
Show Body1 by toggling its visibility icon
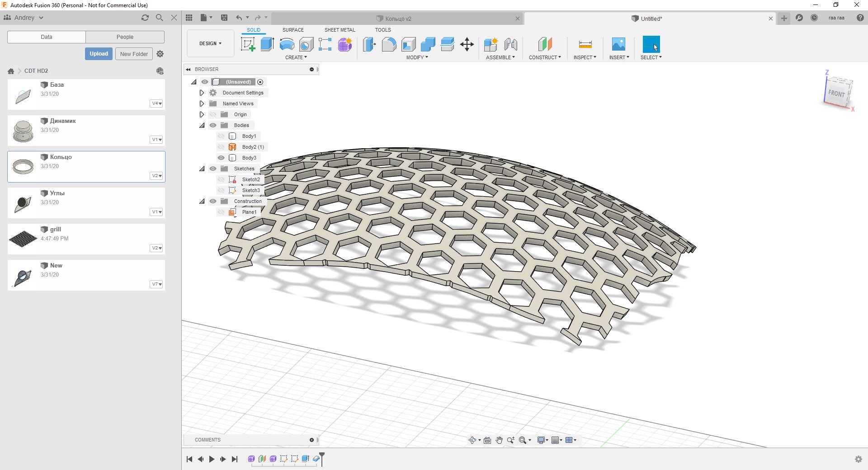point(221,136)
